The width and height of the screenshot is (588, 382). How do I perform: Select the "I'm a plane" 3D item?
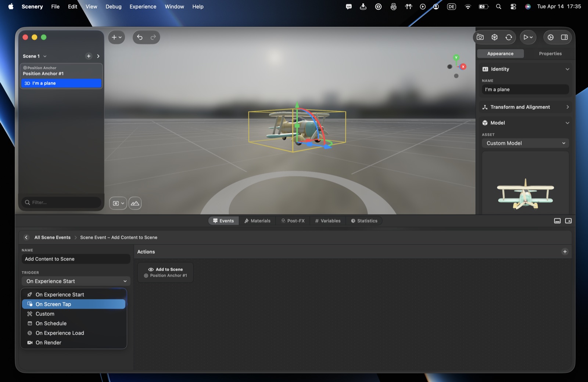[61, 83]
